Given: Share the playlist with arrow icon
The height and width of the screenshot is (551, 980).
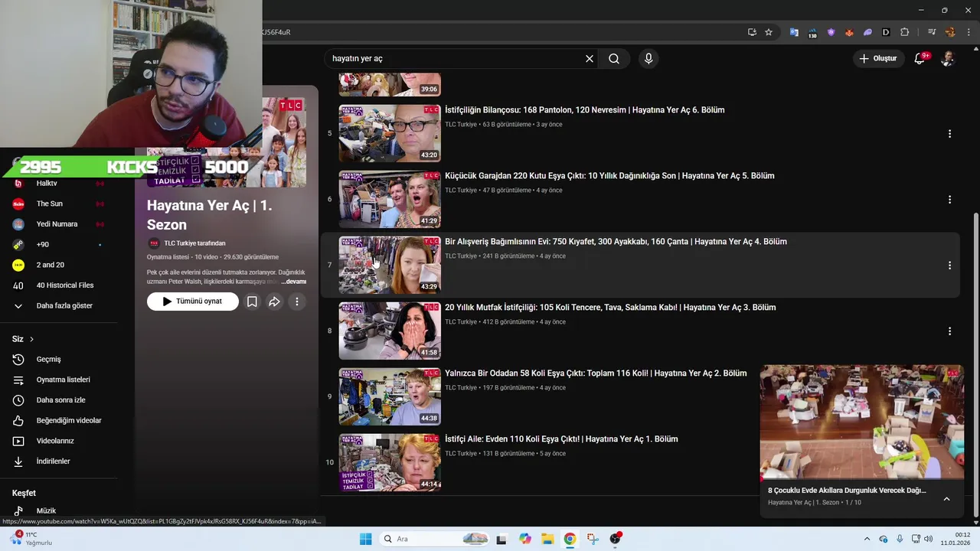Looking at the screenshot, I should (x=274, y=302).
